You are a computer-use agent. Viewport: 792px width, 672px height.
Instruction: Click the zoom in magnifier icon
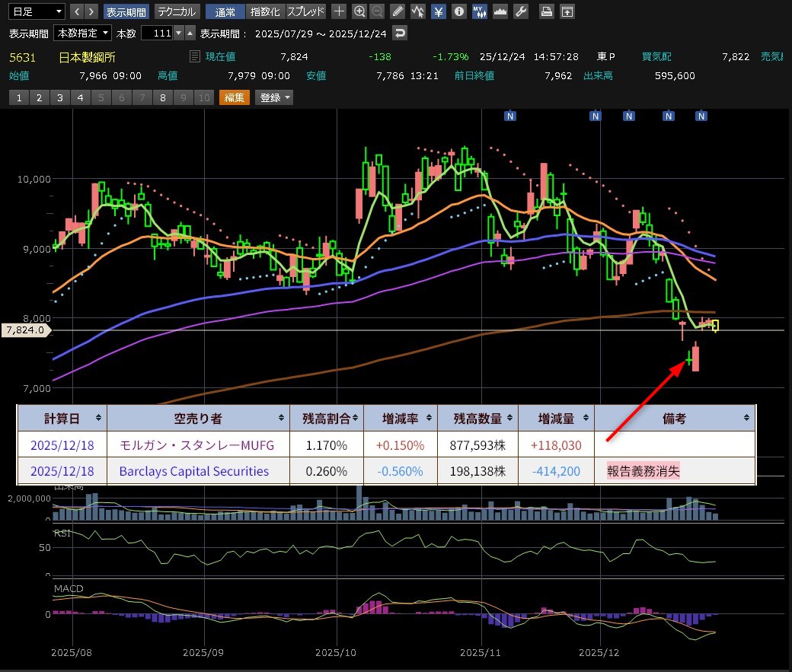click(359, 11)
